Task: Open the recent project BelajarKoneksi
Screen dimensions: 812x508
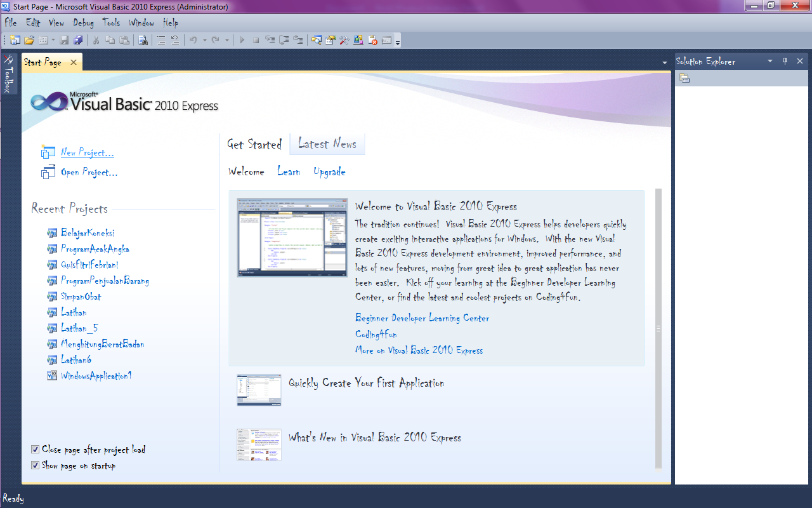Action: tap(87, 232)
